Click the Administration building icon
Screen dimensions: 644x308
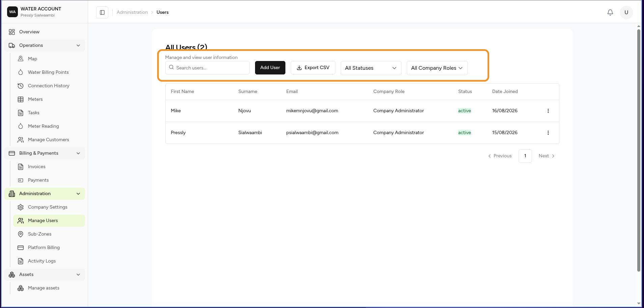click(x=12, y=193)
